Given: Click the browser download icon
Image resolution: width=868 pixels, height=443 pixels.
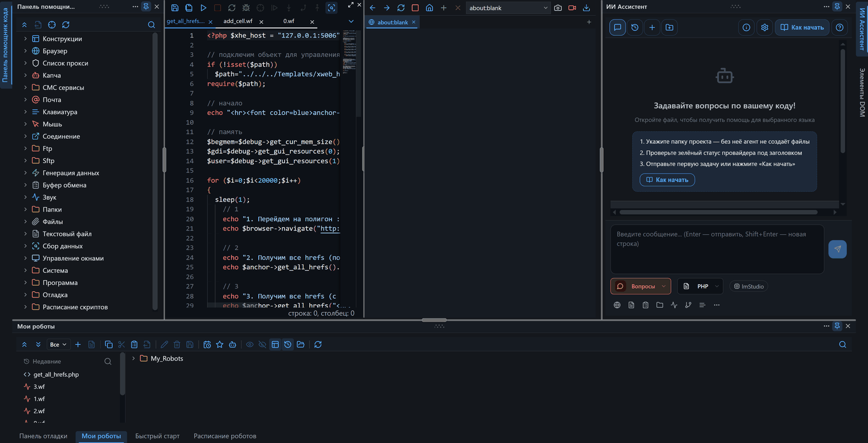Looking at the screenshot, I should tap(586, 8).
